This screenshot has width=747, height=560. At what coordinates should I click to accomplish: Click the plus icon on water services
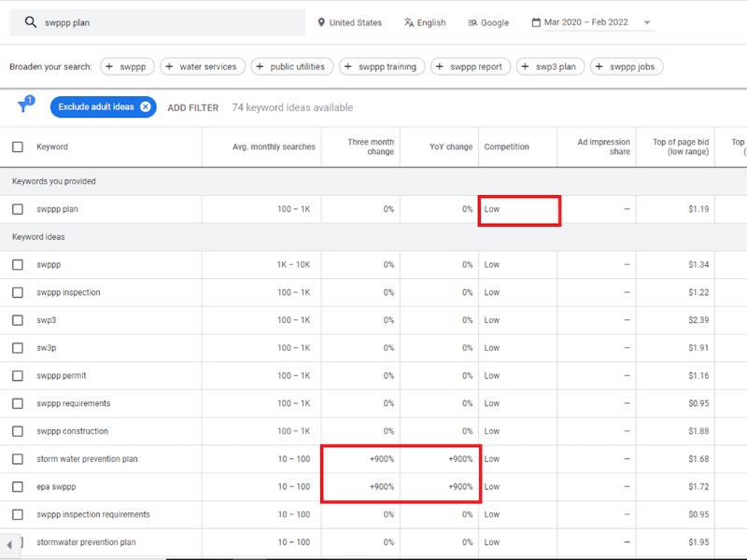coord(169,66)
